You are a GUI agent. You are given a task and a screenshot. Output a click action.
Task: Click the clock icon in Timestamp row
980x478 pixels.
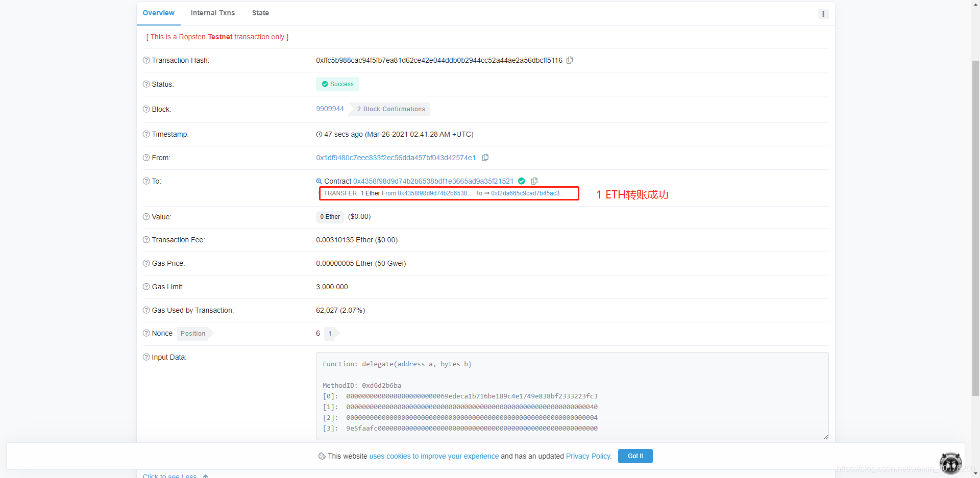pyautogui.click(x=319, y=135)
